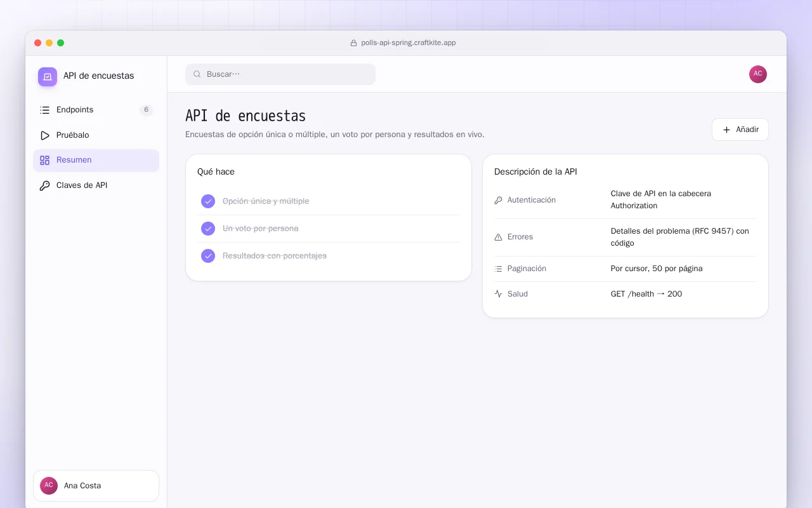Click the API de encuestas logo icon

[48, 77]
